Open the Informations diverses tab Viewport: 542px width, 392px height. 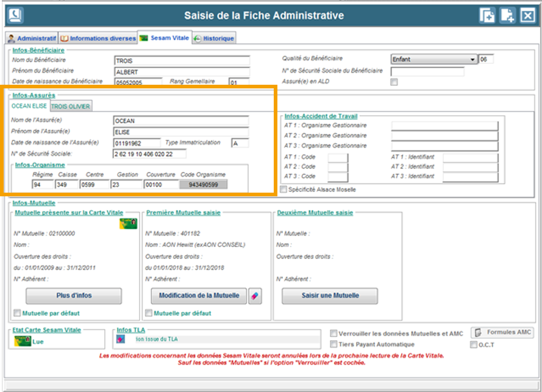(98, 38)
